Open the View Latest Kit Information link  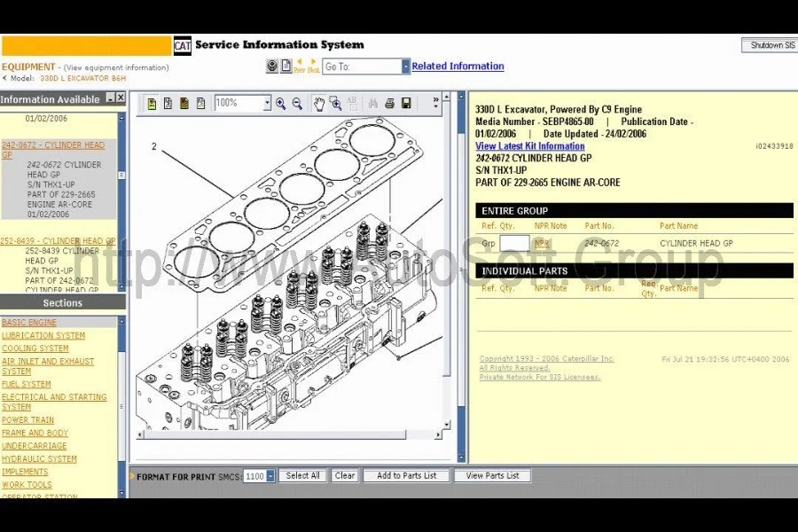click(529, 146)
